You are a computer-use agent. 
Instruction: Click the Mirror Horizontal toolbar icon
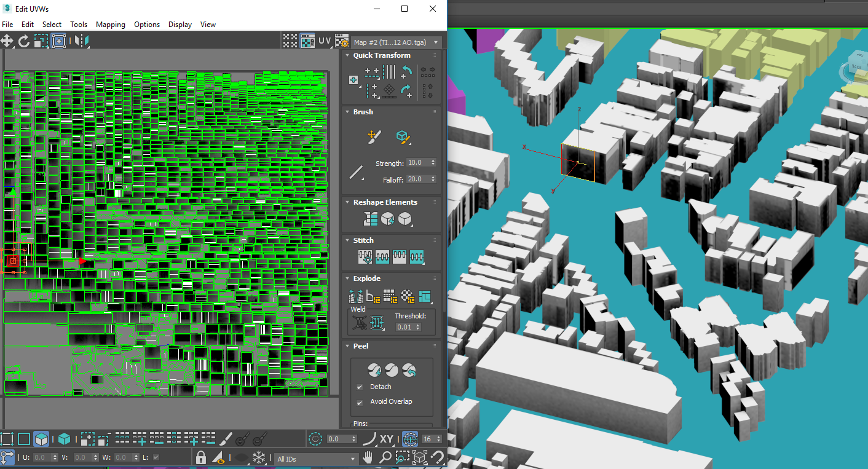[x=81, y=41]
